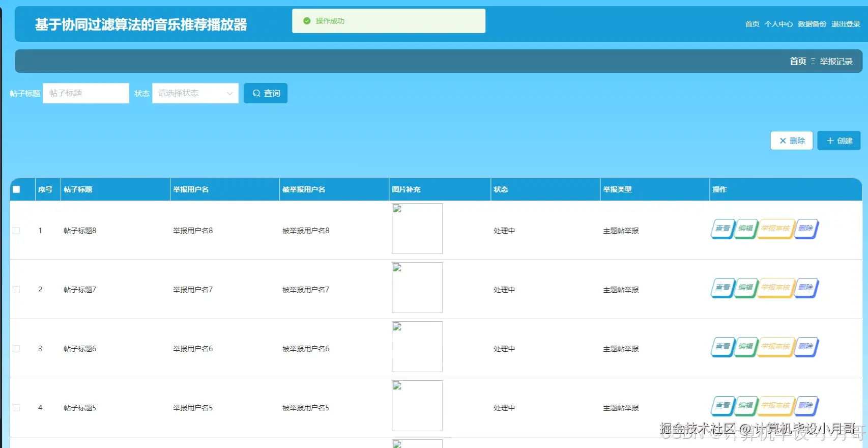The image size is (868, 448).
Task: Click the image thumbnail in row 帖子标题7
Action: [417, 288]
